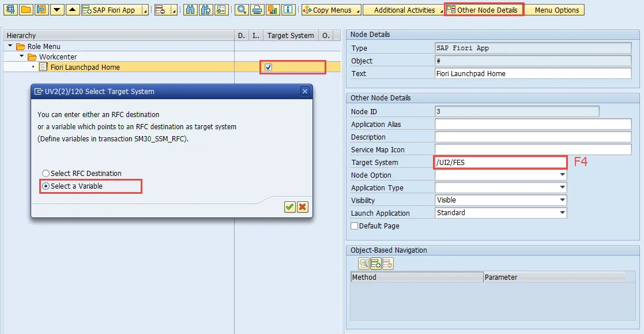Collapse the Workcenter folder node
Screen dimensions: 644x334
tap(22, 57)
